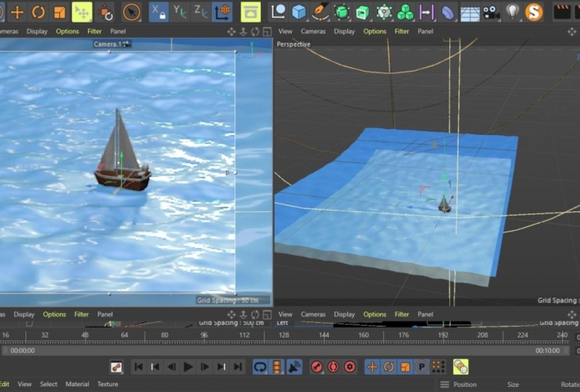Play the animation forwards
The image size is (580, 392).
click(188, 367)
